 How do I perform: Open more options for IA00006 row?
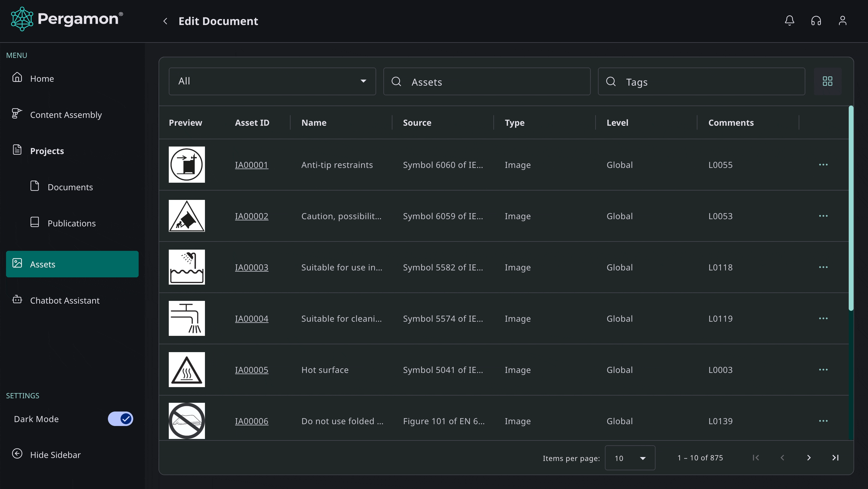click(823, 421)
